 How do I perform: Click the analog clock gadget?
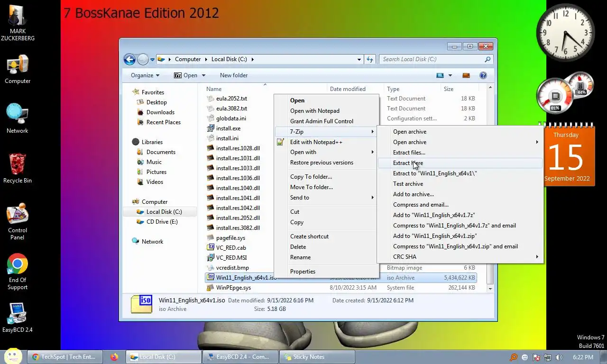coord(566,33)
